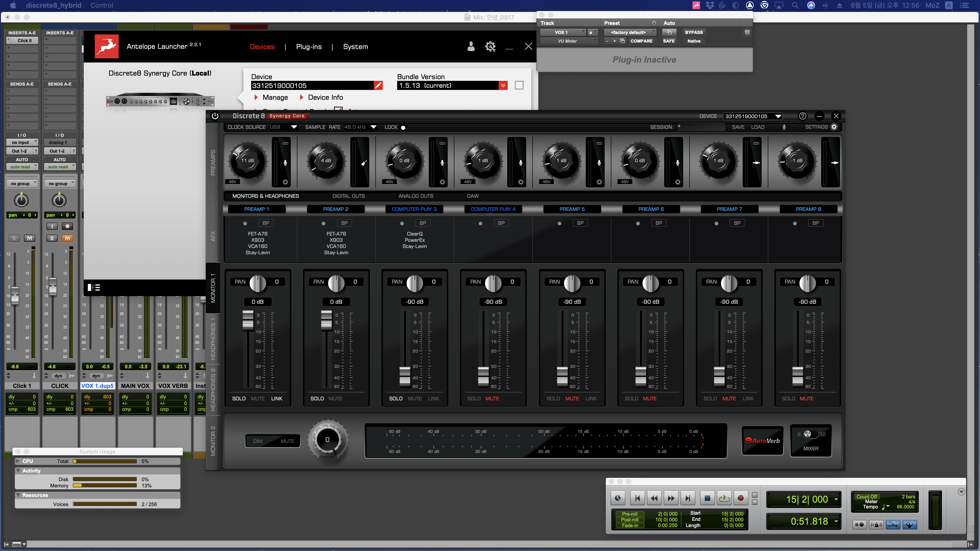Click the red edit pencil beside device serial
The width and height of the screenshot is (980, 551).
coord(378,86)
